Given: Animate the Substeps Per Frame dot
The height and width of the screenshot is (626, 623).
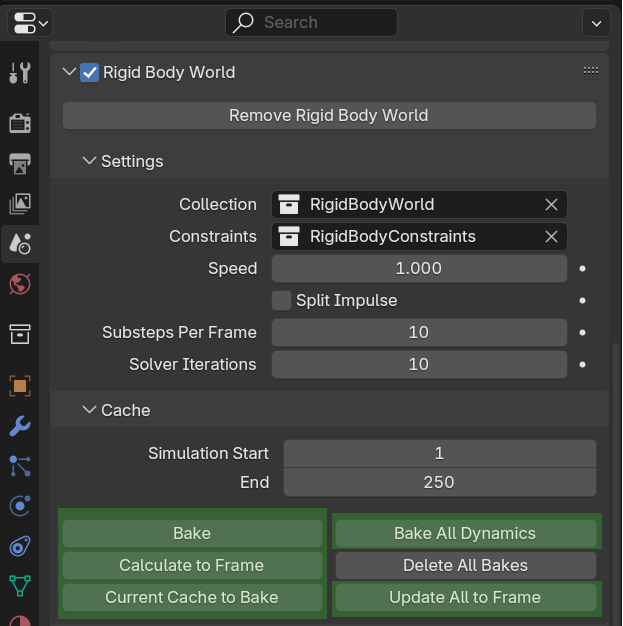Looking at the screenshot, I should click(x=582, y=333).
